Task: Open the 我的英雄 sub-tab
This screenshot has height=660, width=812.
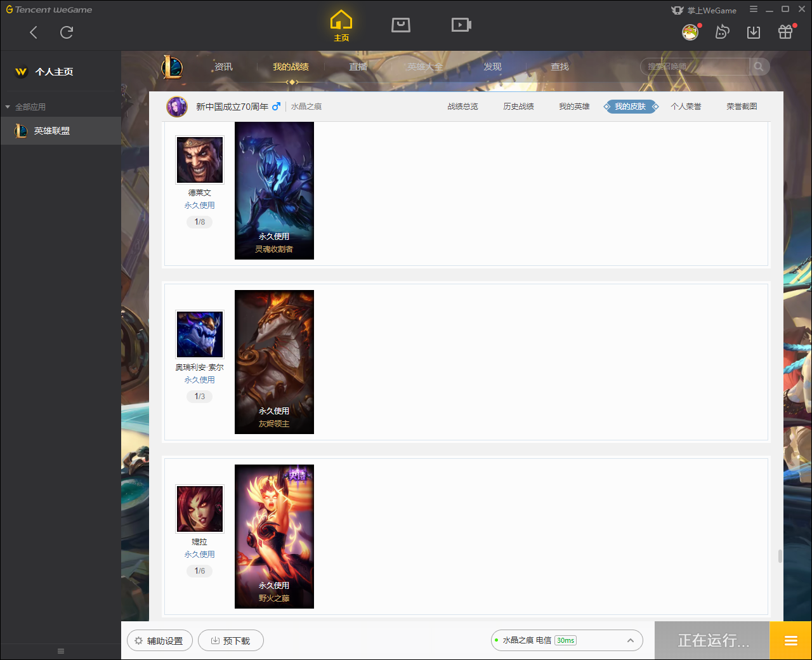Action: coord(574,107)
